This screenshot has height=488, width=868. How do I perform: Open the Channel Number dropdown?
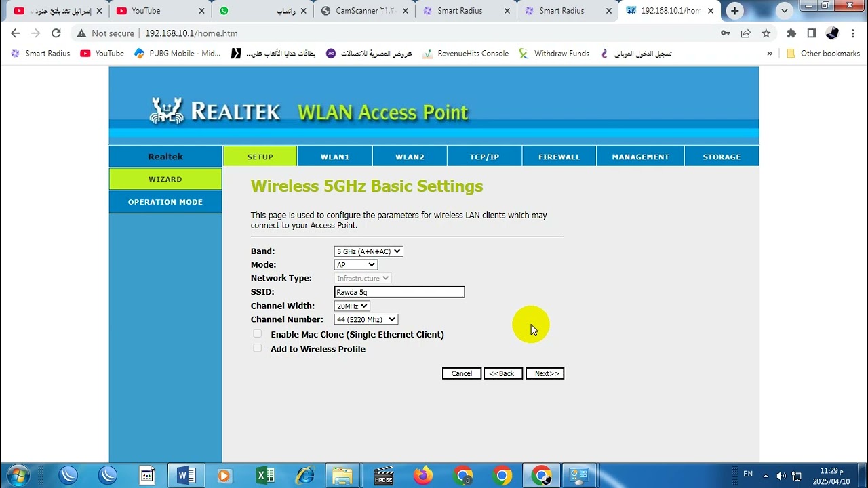[x=366, y=319]
